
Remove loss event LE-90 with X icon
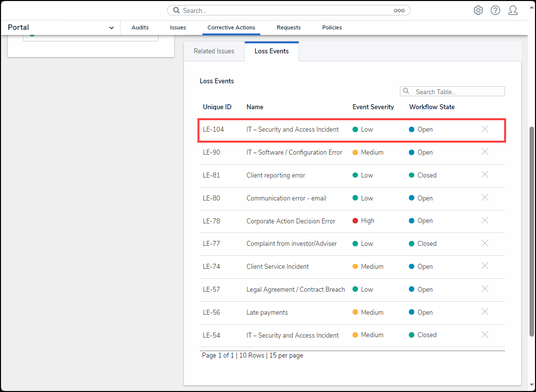(485, 152)
